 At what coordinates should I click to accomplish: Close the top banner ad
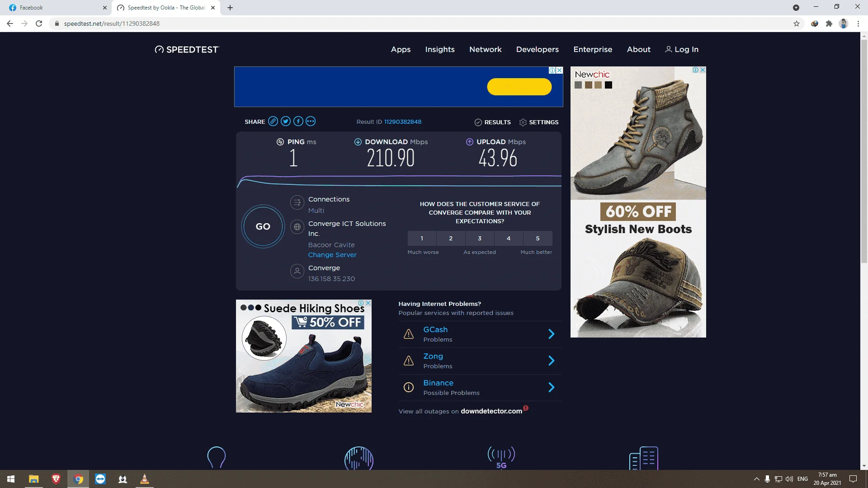(560, 70)
